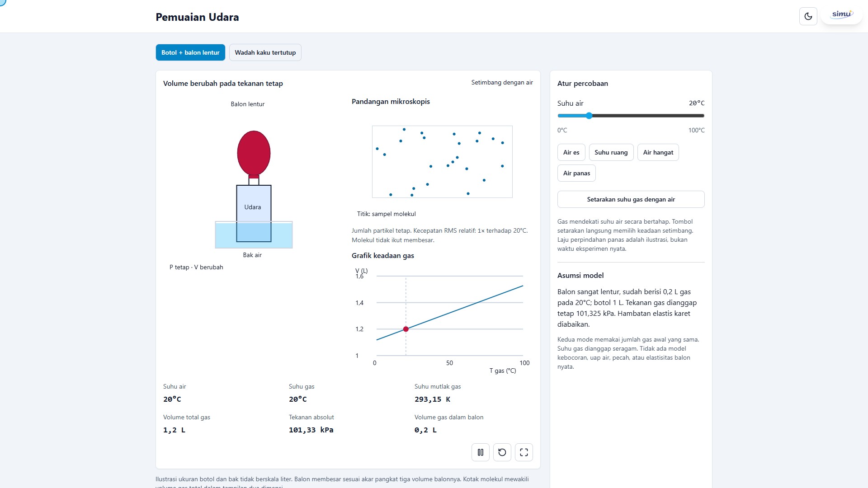The height and width of the screenshot is (488, 868).
Task: Click the Bak air label
Action: 252,255
